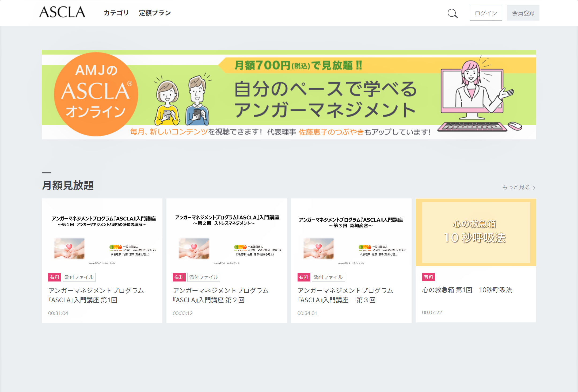Open the カテゴリ menu
578x392 pixels.
click(x=116, y=12)
